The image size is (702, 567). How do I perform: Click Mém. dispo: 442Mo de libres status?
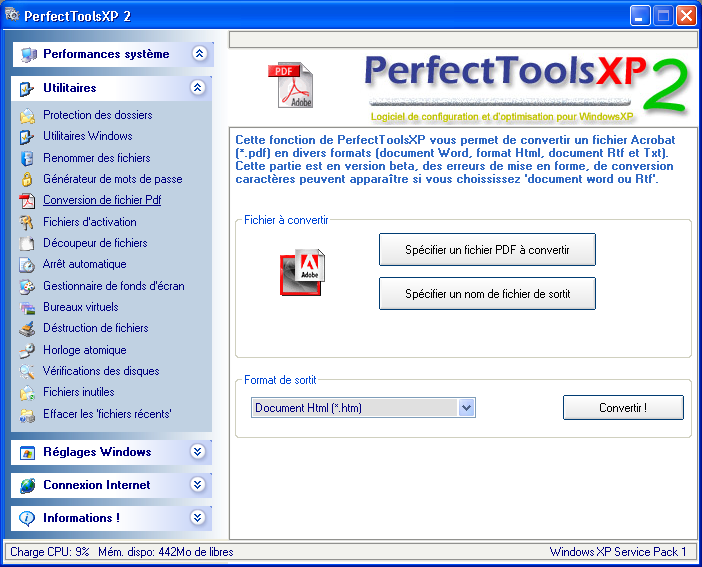pyautogui.click(x=166, y=552)
